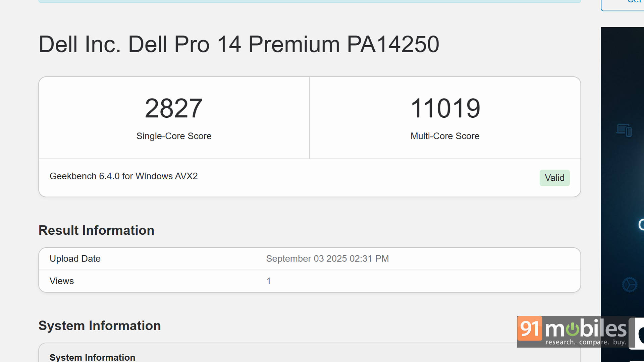644x362 pixels.
Task: Click the System Information table header row
Action: coord(92,357)
